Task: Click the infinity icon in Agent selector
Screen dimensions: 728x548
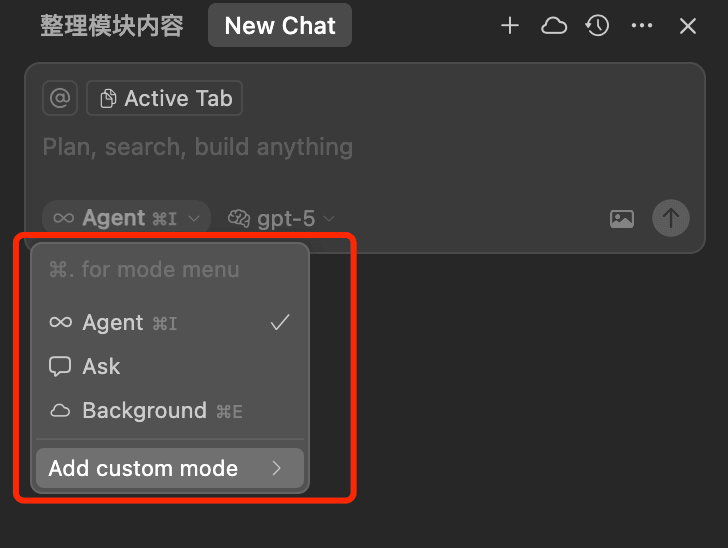Action: click(64, 218)
